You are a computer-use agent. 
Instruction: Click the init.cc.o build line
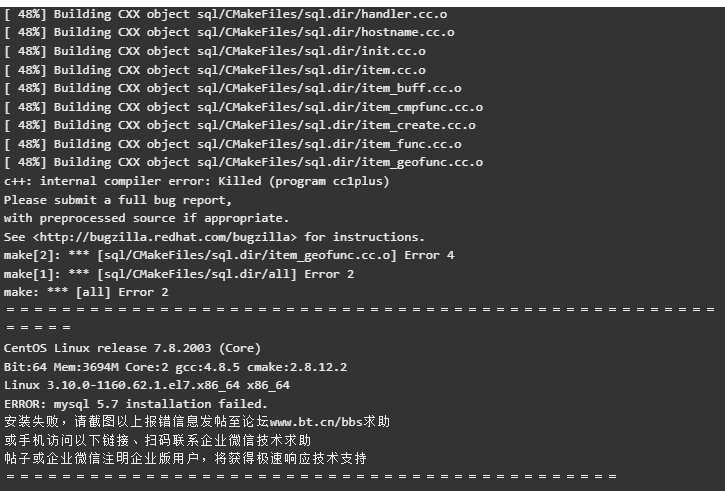215,51
